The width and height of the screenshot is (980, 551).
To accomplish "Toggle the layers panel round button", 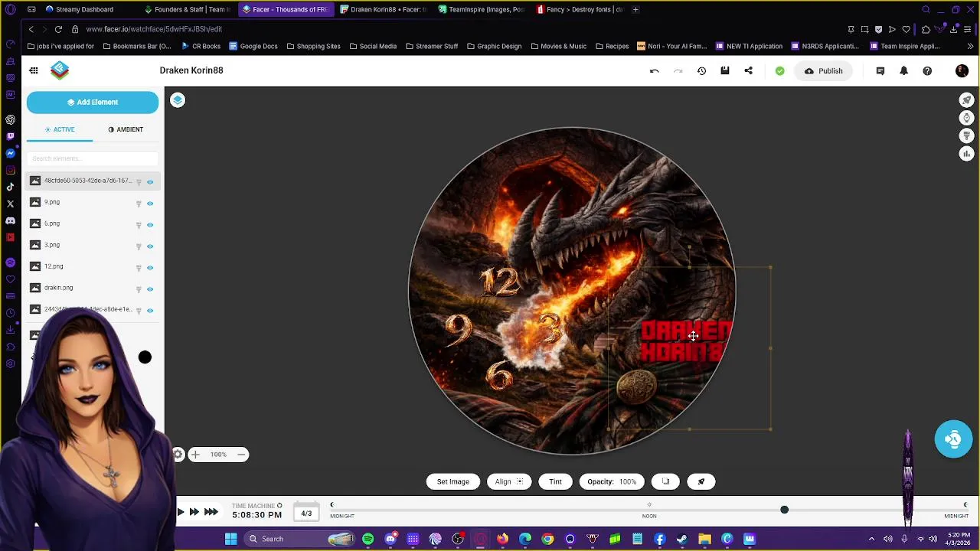I will [178, 100].
